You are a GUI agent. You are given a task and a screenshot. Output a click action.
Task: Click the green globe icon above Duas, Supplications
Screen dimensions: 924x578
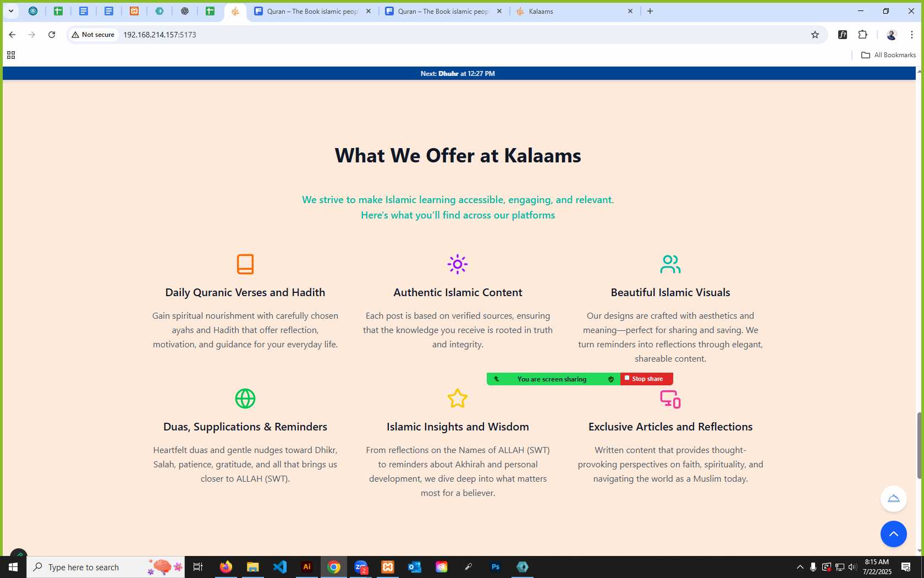[x=245, y=399]
